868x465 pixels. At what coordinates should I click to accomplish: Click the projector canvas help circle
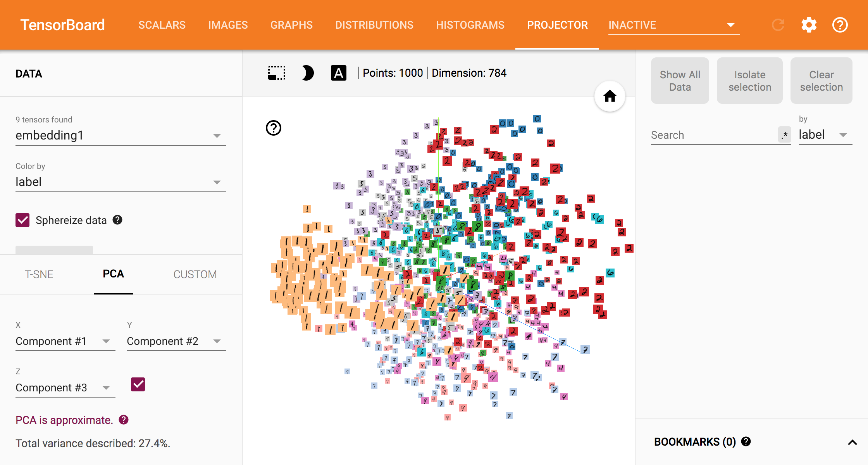[274, 128]
